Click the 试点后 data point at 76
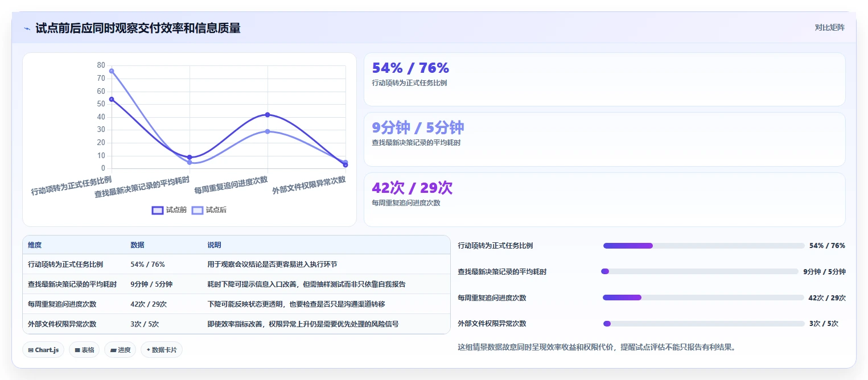The width and height of the screenshot is (868, 380). (x=112, y=71)
